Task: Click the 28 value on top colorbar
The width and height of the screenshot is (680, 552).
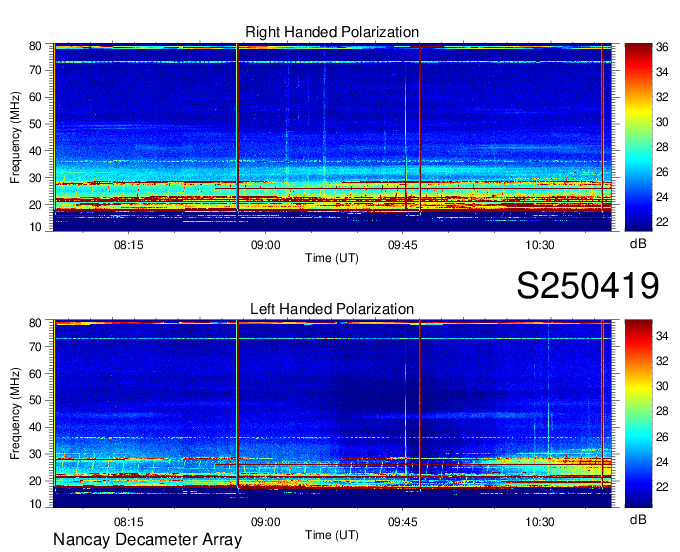Action: click(662, 147)
